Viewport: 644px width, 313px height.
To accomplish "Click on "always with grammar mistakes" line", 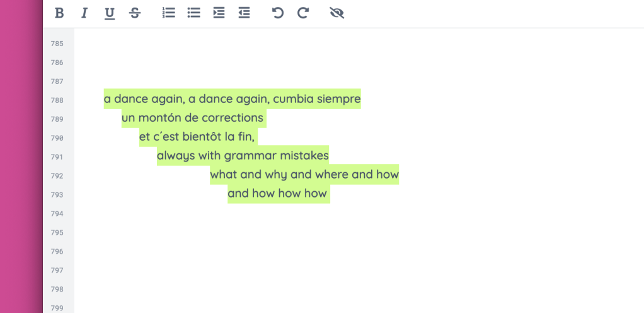I will [x=243, y=156].
